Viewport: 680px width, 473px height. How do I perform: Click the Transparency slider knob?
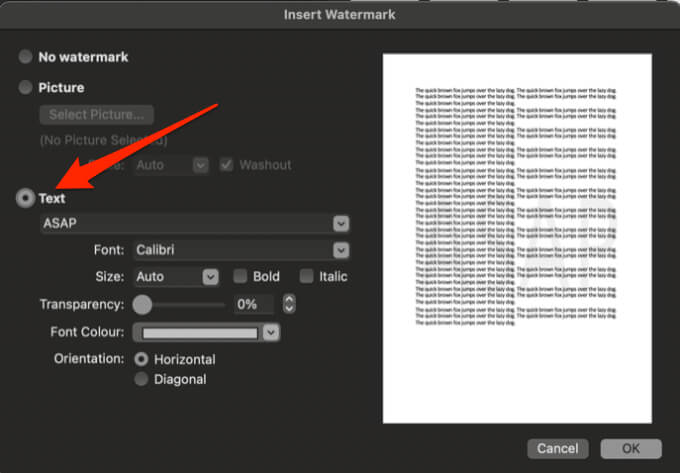click(x=142, y=304)
